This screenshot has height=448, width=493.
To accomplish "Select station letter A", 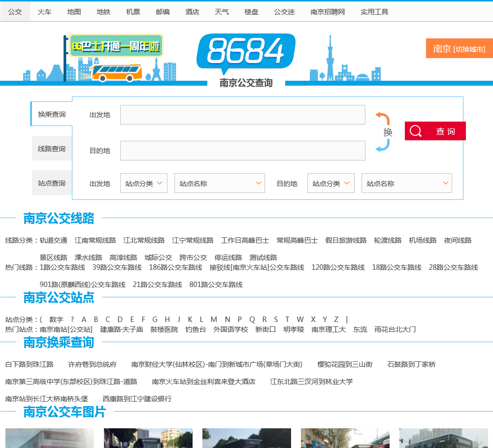I will [84, 320].
